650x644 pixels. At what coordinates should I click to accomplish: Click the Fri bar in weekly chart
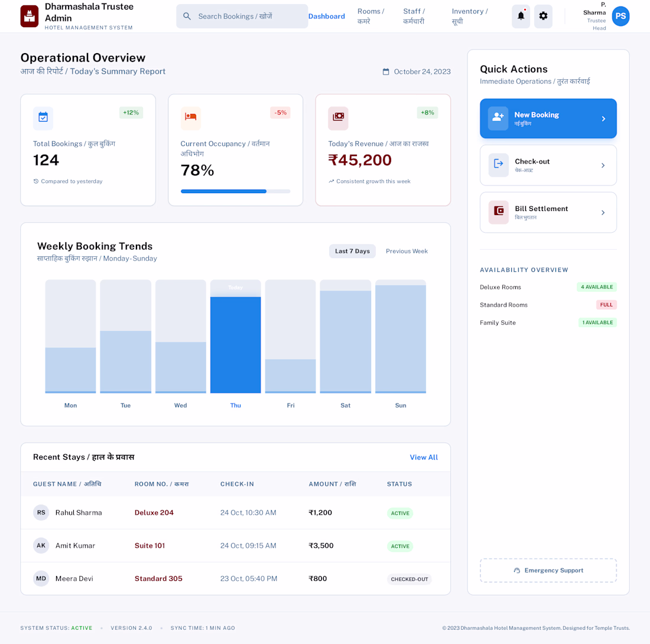[290, 376]
